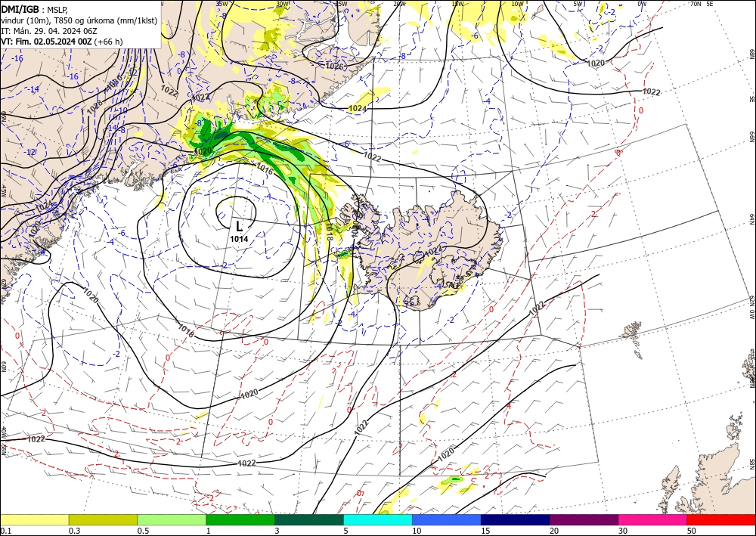Click the 'vindur (10m), T850 og úrkoma' description line
The image size is (756, 536).
pyautogui.click(x=79, y=20)
